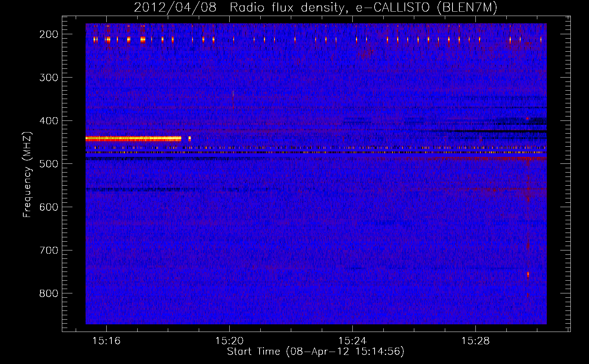Click the "Frequency (MHZ)" y-axis label
Viewport: 589px width, 364px height.
click(28, 174)
